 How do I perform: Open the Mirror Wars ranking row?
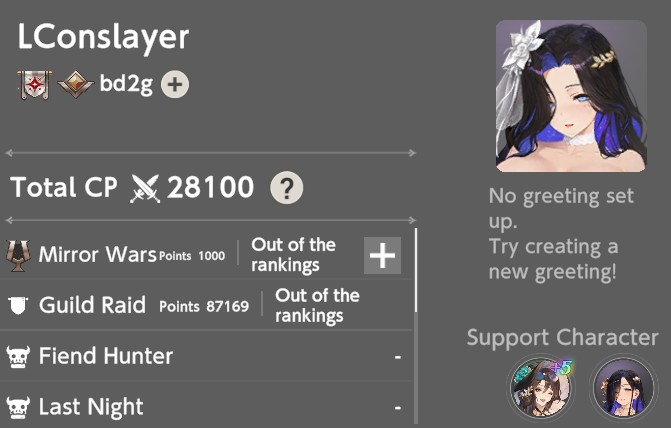(206, 255)
